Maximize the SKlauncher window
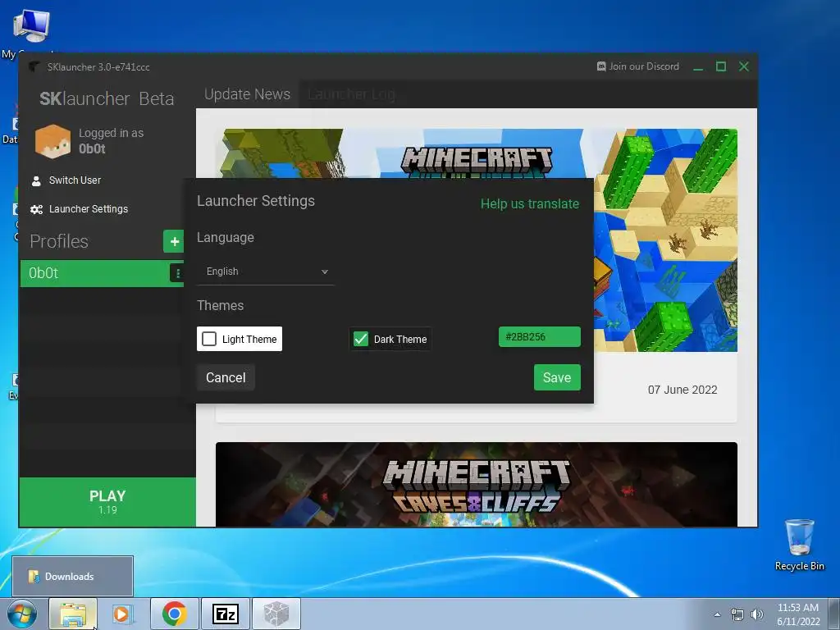This screenshot has width=840, height=630. (x=721, y=66)
